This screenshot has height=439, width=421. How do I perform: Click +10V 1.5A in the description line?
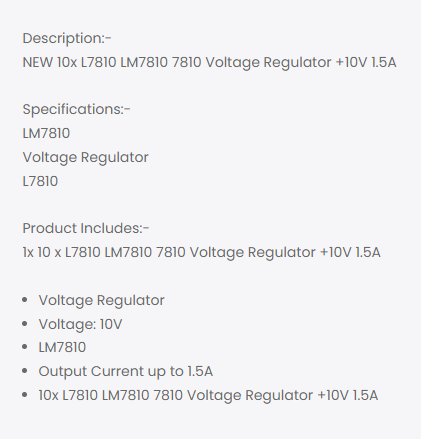coord(366,62)
